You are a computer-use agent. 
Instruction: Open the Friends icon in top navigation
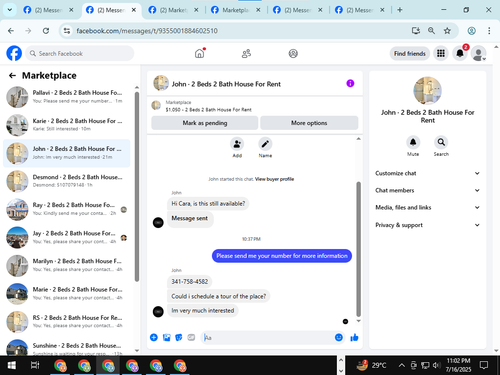tap(246, 53)
